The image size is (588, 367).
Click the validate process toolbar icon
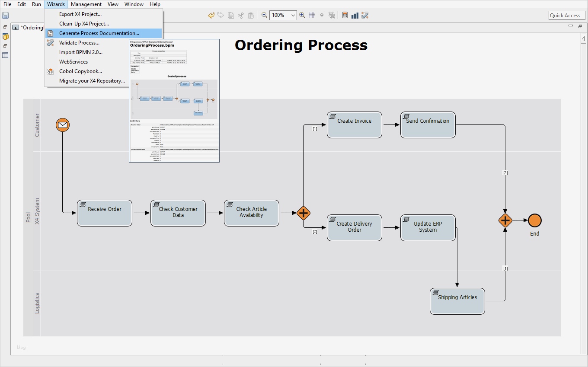point(365,16)
